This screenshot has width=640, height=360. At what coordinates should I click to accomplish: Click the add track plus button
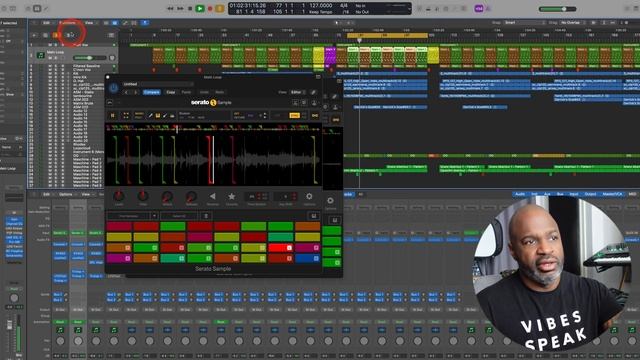pyautogui.click(x=34, y=35)
